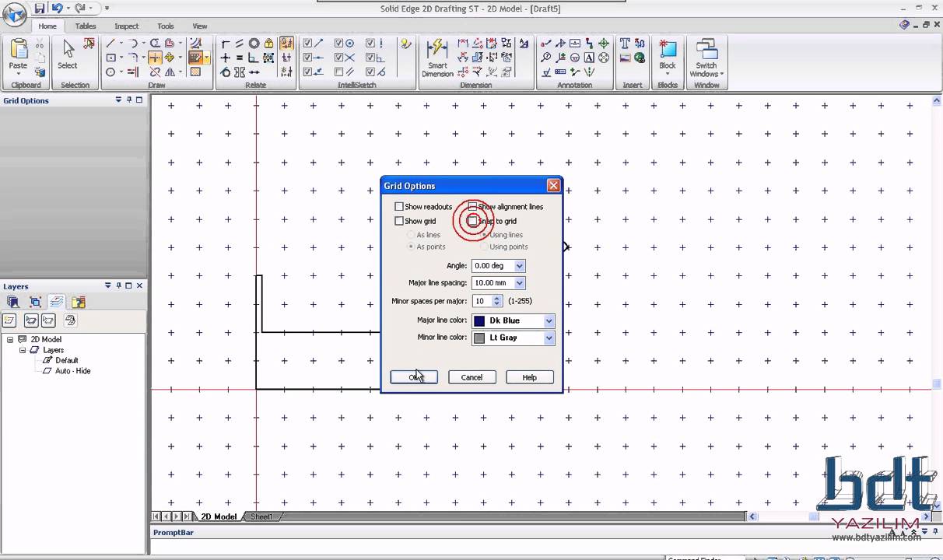Open the Tables ribbon tab
The width and height of the screenshot is (943, 560).
pos(86,26)
